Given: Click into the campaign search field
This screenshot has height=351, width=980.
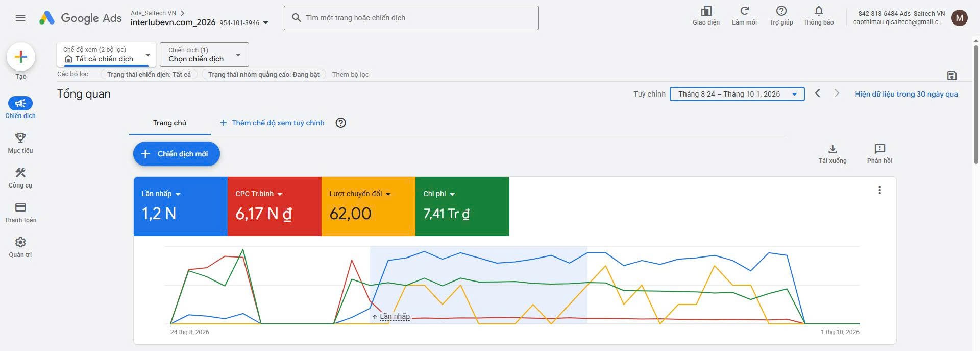Looking at the screenshot, I should pos(411,18).
